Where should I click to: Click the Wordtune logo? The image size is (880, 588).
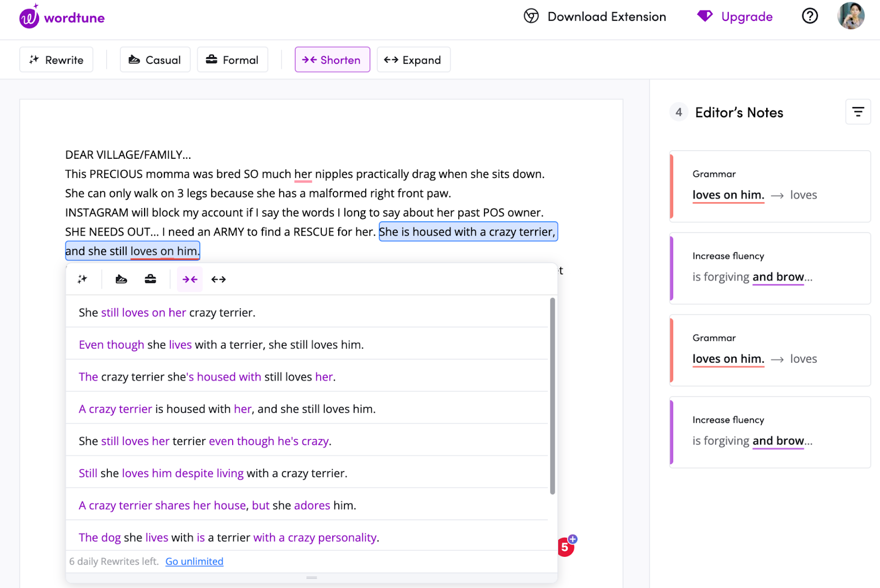62,16
